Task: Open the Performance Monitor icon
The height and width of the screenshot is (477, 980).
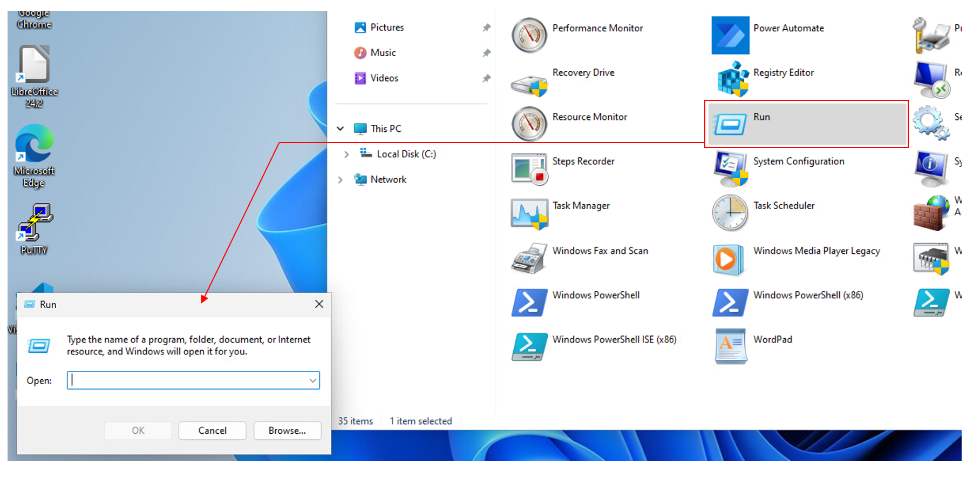Action: (x=529, y=36)
